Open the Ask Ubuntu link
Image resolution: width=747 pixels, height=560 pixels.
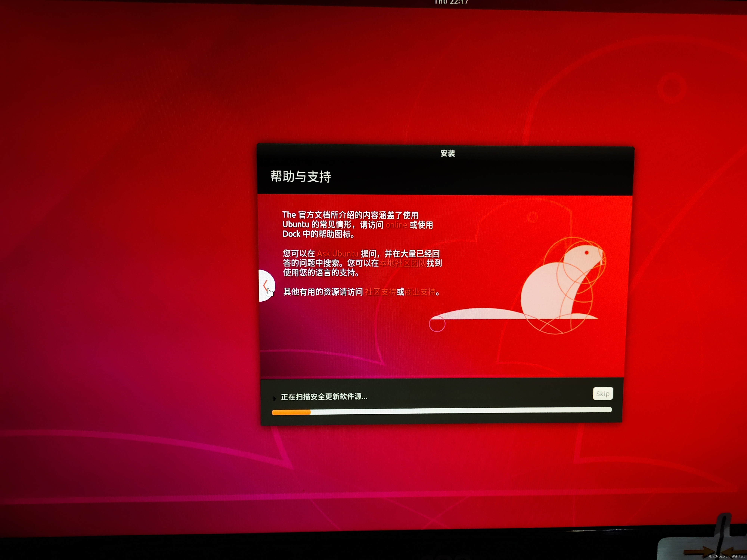coord(337,253)
